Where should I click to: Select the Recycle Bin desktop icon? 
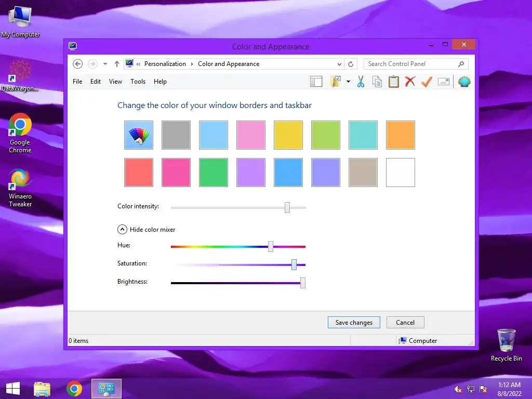pos(506,345)
